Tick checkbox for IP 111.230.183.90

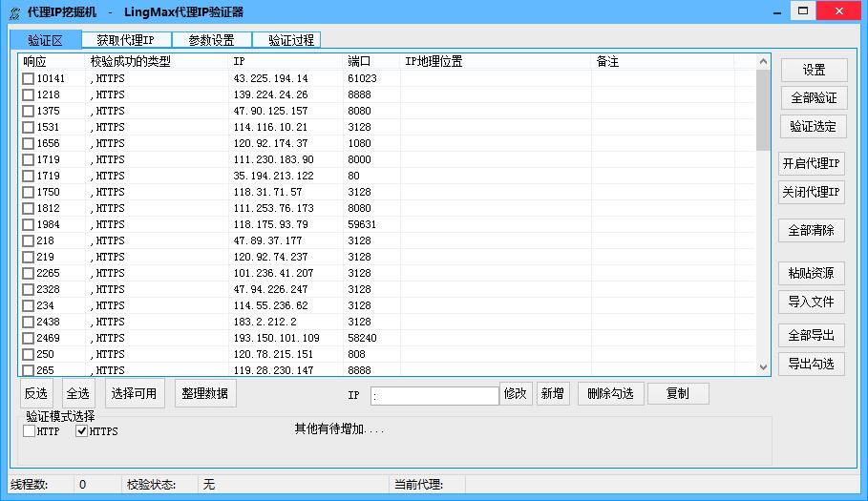point(29,159)
